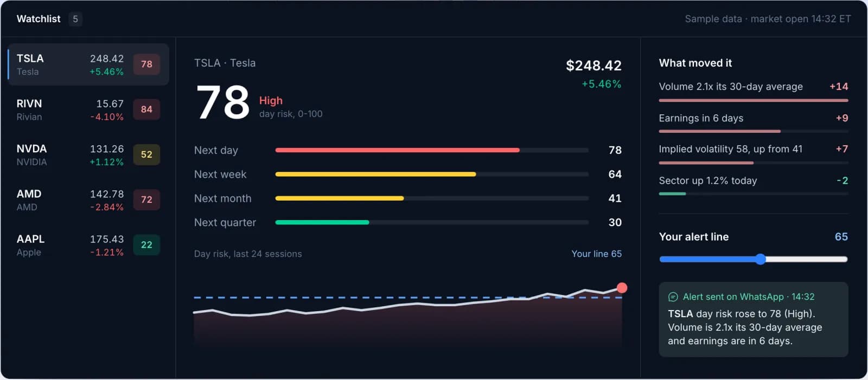The image size is (868, 380).
Task: Click "Volume 2.1x its 30-day average" factor
Action: pyautogui.click(x=731, y=86)
